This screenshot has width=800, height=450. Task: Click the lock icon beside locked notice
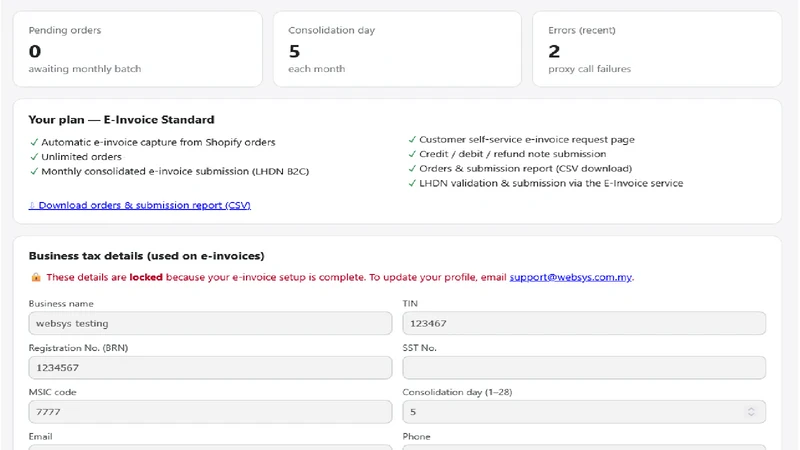point(36,277)
